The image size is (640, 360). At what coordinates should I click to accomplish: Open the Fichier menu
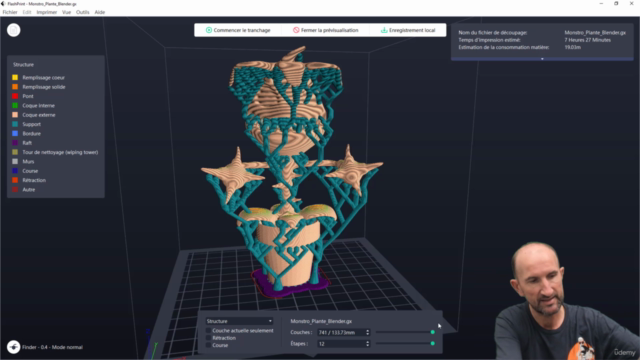(x=10, y=12)
